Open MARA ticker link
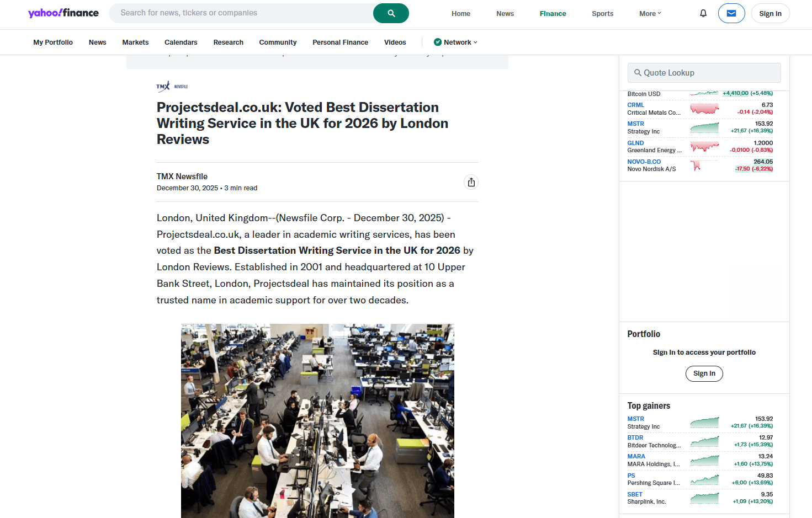Image resolution: width=812 pixels, height=518 pixels. click(636, 456)
